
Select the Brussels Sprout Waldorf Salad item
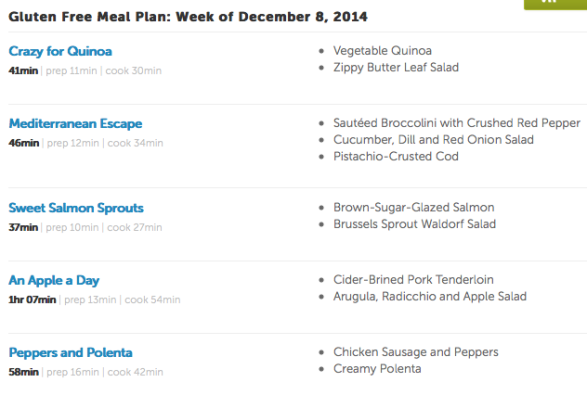point(414,224)
